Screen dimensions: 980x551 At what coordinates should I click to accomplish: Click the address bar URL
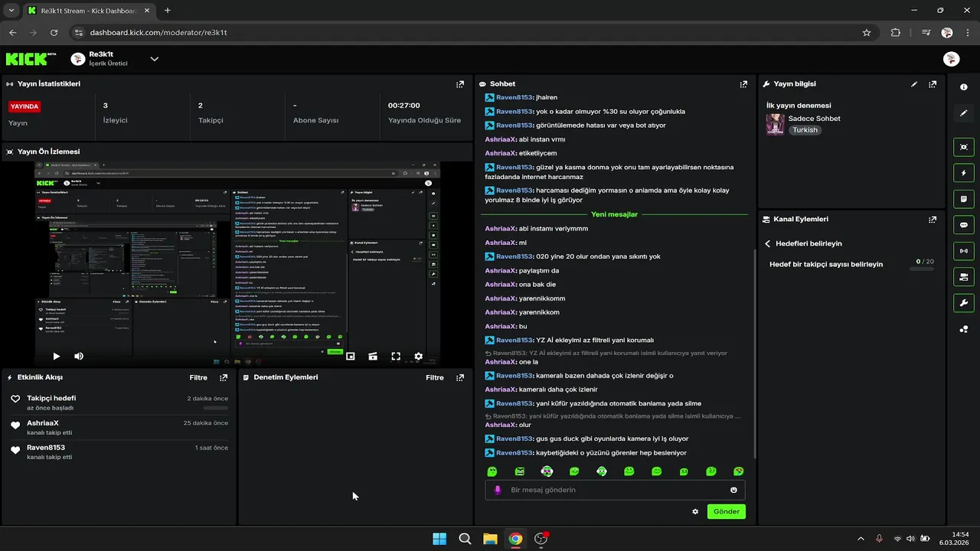coord(158,33)
